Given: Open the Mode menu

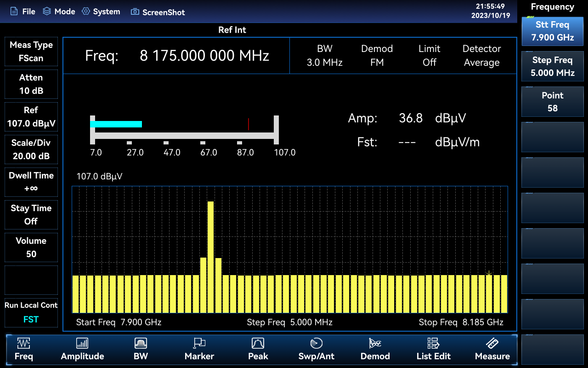Looking at the screenshot, I should point(59,11).
